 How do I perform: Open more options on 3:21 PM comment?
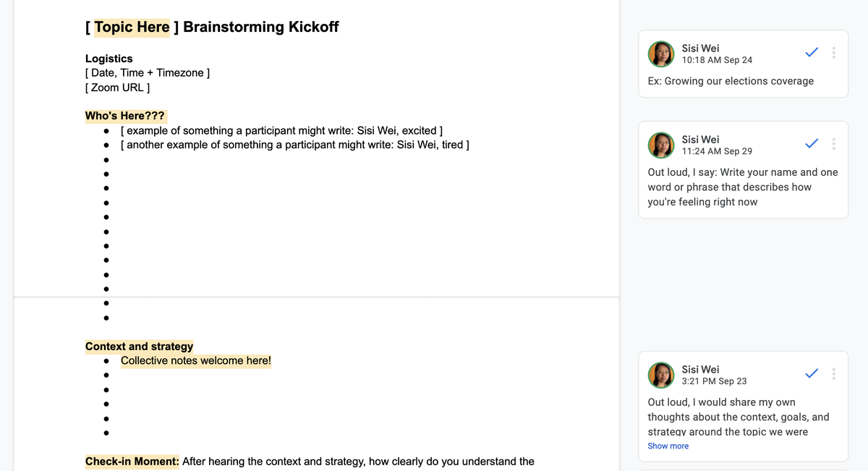pyautogui.click(x=834, y=374)
